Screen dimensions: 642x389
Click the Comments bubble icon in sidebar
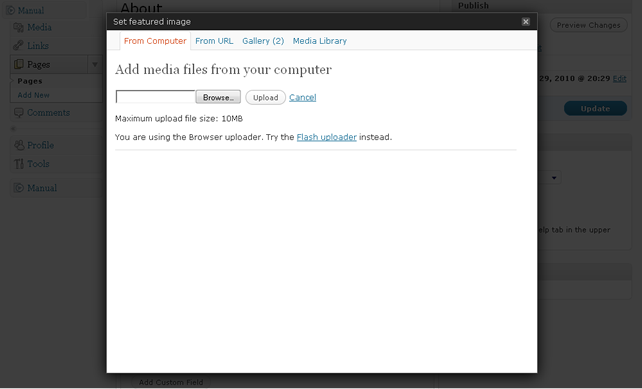click(18, 113)
